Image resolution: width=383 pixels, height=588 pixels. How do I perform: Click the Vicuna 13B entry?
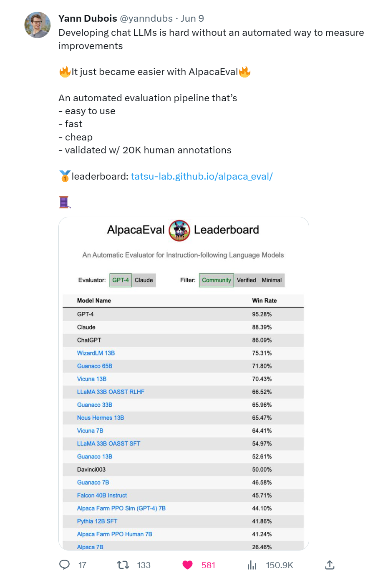92,379
